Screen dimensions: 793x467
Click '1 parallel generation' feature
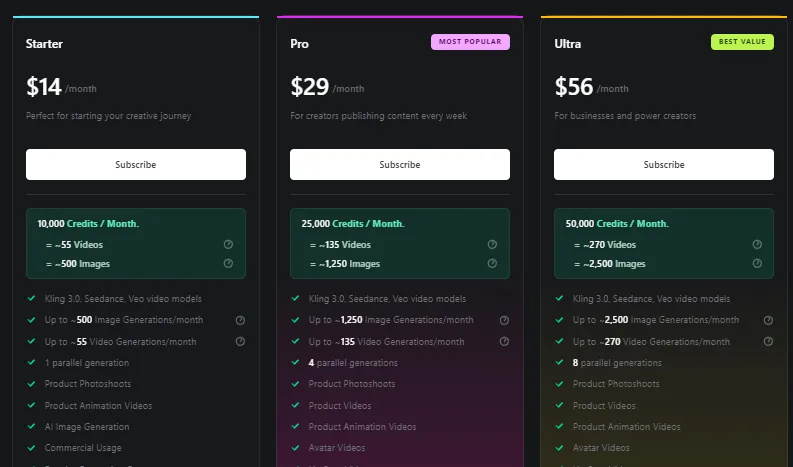click(x=87, y=363)
